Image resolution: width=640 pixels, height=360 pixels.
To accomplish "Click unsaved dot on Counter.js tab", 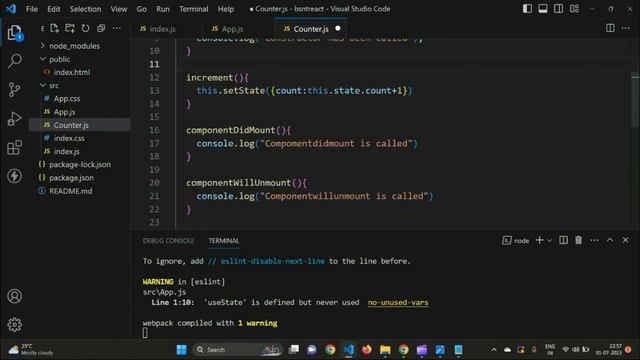I will [x=338, y=28].
